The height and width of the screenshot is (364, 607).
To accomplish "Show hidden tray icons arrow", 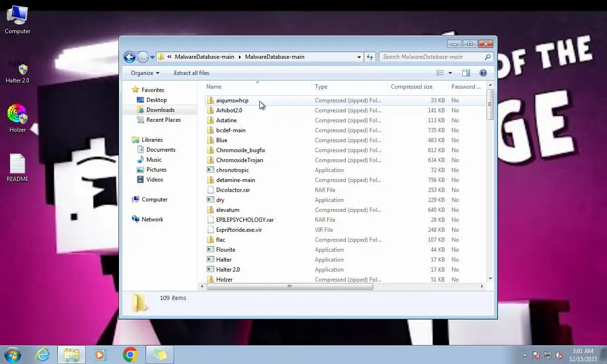I will [524, 355].
